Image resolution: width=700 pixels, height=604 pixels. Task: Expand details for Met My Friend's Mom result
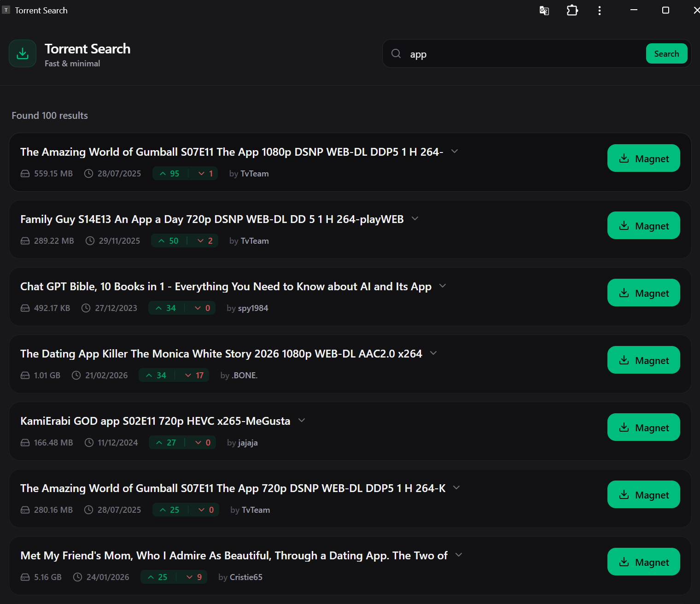click(459, 555)
